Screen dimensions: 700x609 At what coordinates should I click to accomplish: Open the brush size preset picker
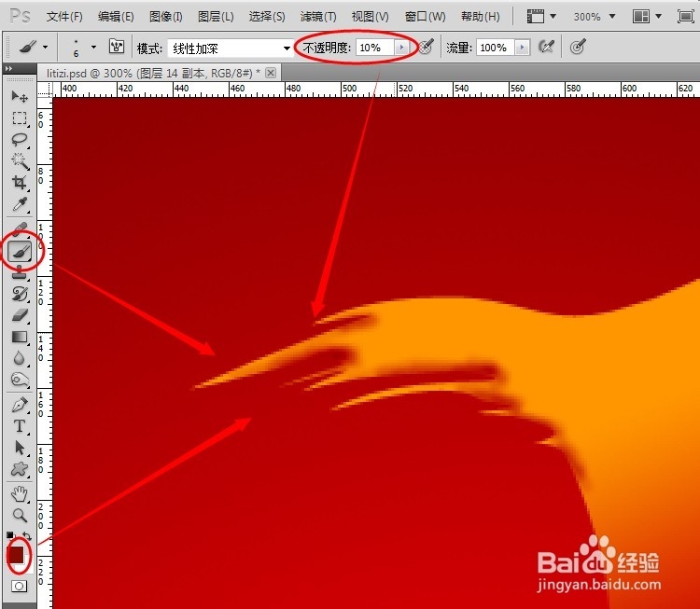tap(83, 47)
